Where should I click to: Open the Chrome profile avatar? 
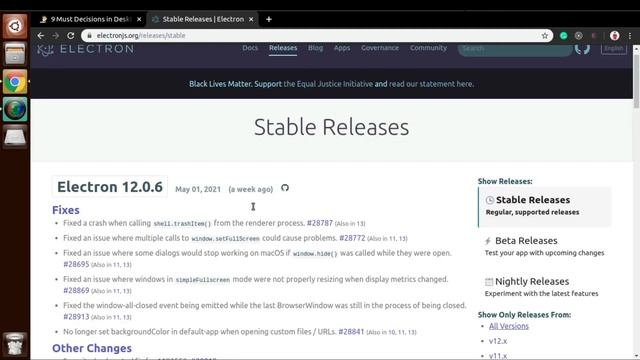(614, 36)
